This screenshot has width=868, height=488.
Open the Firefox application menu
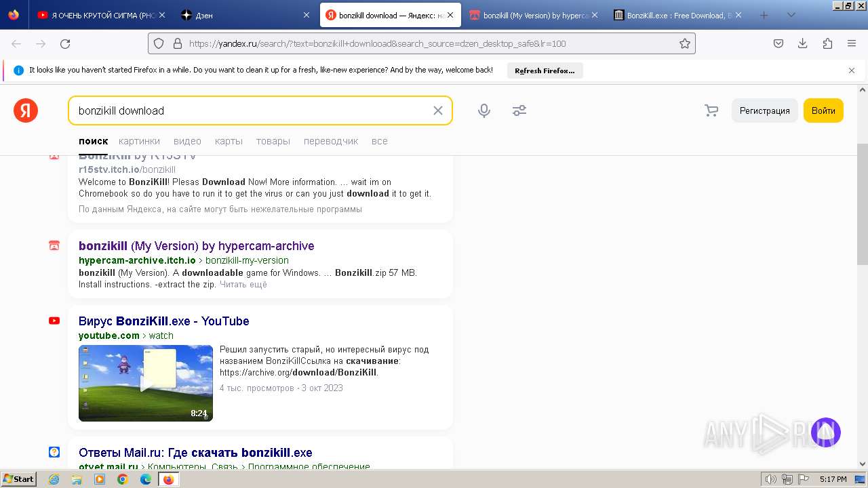852,43
